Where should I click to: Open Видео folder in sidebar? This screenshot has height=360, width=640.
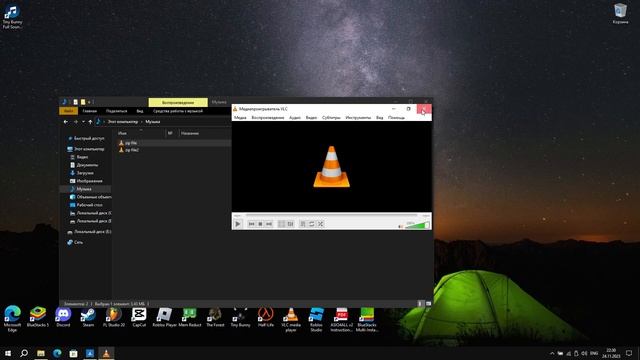tap(80, 157)
